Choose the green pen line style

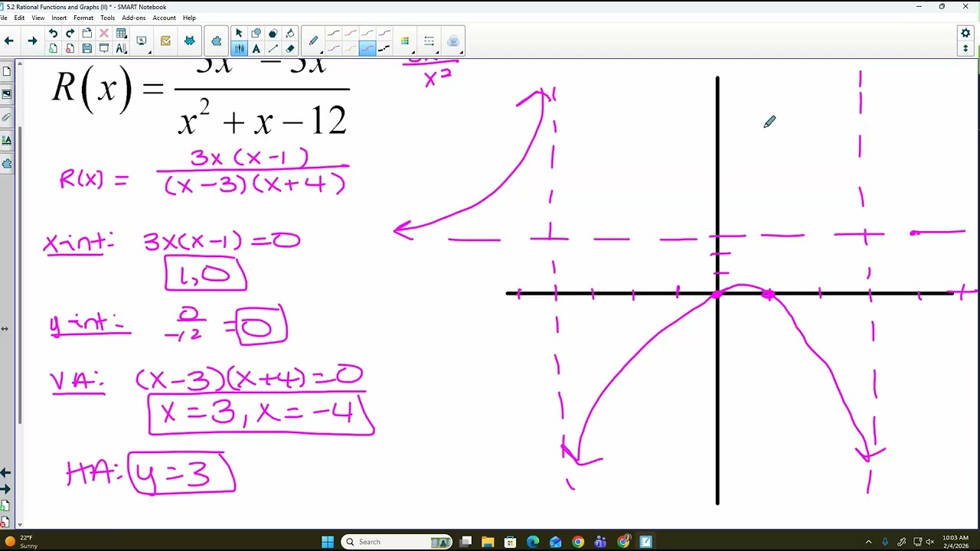(x=367, y=34)
